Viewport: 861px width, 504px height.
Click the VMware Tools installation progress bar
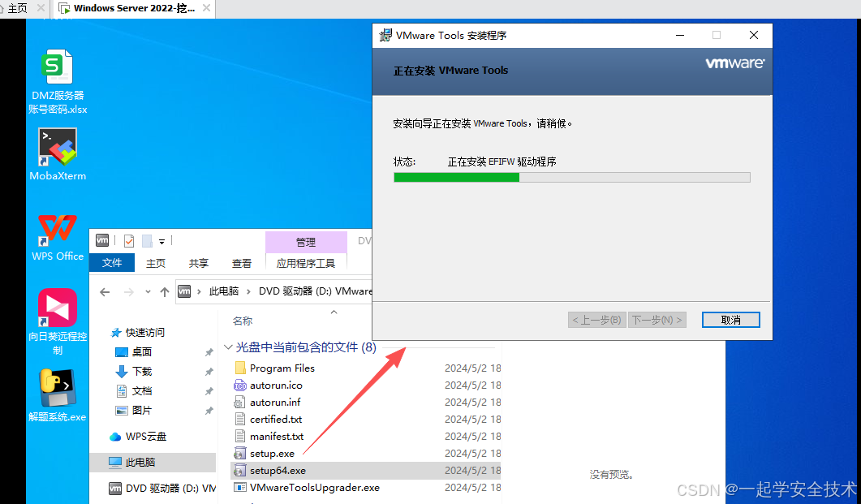click(x=571, y=177)
